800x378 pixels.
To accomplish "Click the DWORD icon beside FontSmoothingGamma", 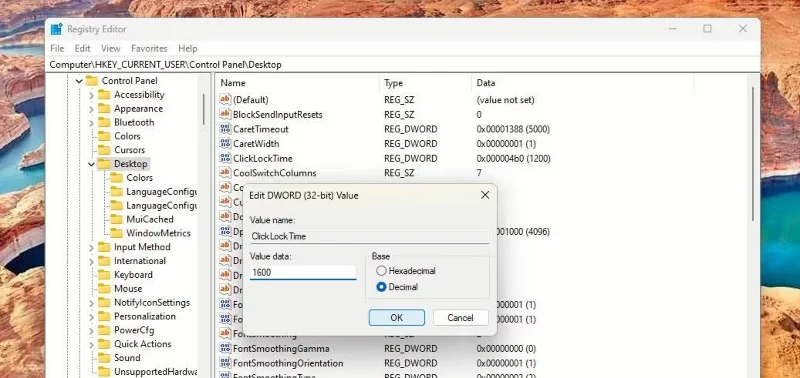I will (x=225, y=348).
